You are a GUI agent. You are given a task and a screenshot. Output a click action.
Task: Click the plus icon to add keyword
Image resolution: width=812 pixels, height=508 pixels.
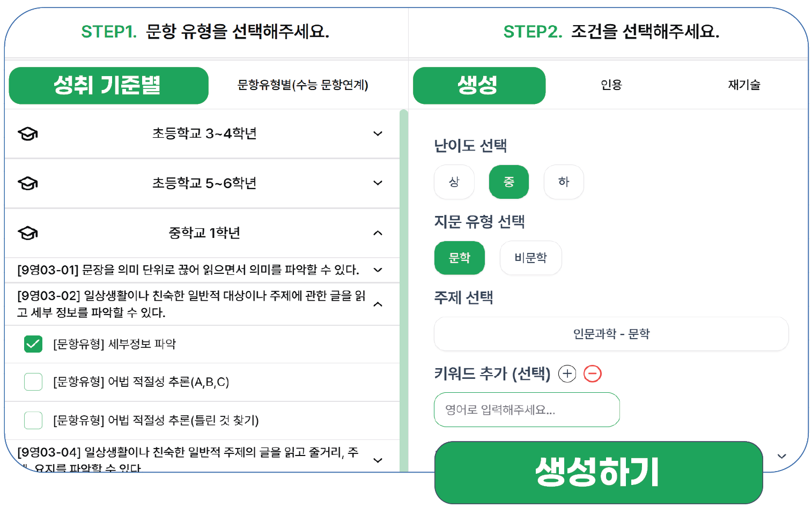tap(567, 373)
